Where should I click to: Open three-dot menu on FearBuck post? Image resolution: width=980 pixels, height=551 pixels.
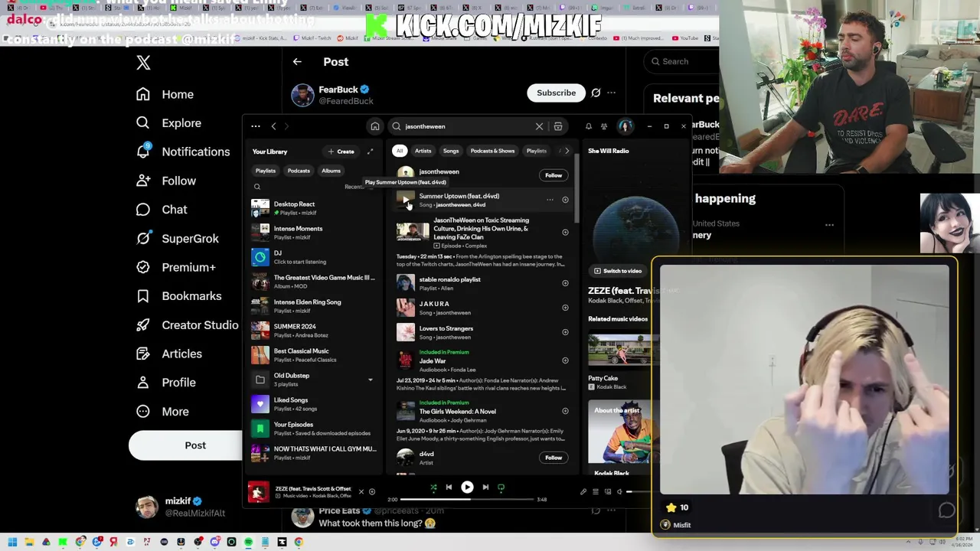[x=611, y=93]
